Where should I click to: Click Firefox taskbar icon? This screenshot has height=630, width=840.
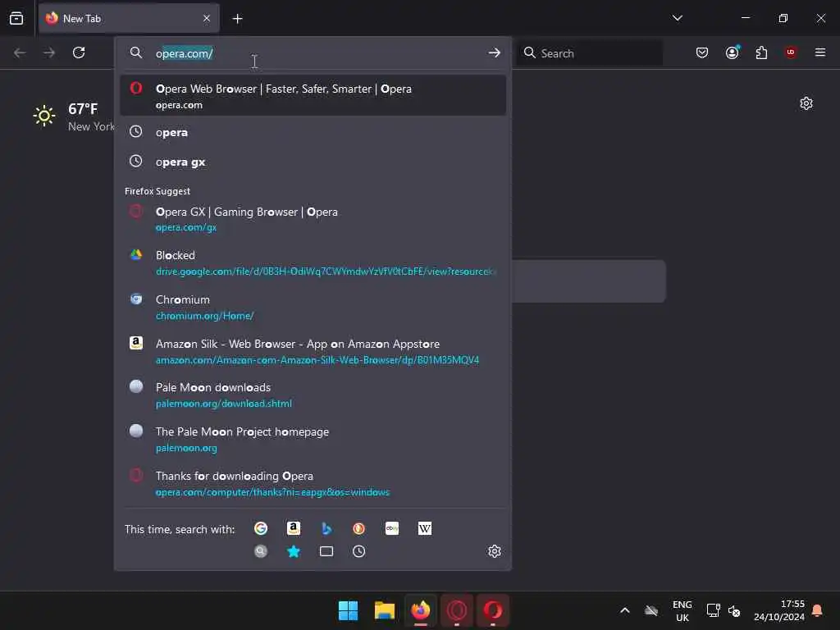pos(421,610)
